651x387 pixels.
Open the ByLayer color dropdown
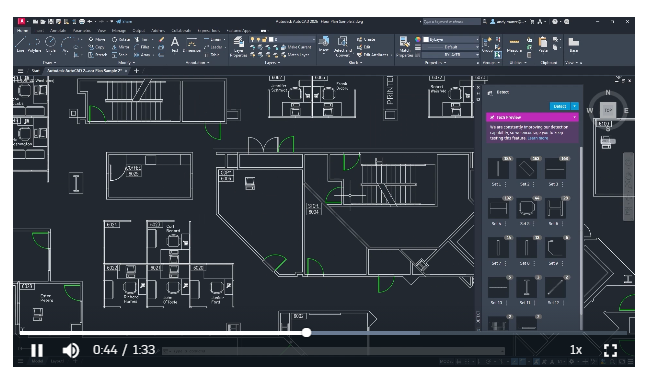(450, 39)
